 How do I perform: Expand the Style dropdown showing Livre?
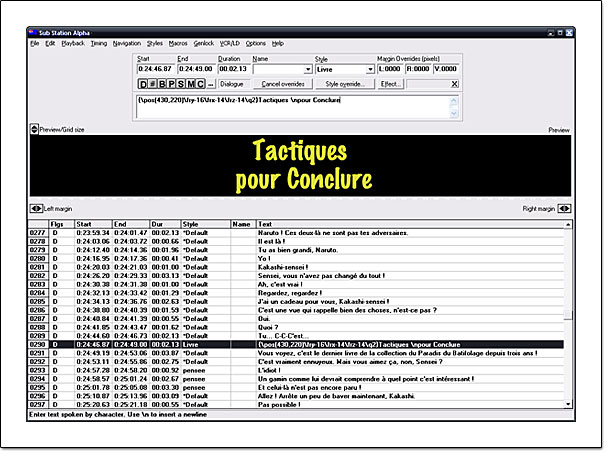(x=369, y=71)
